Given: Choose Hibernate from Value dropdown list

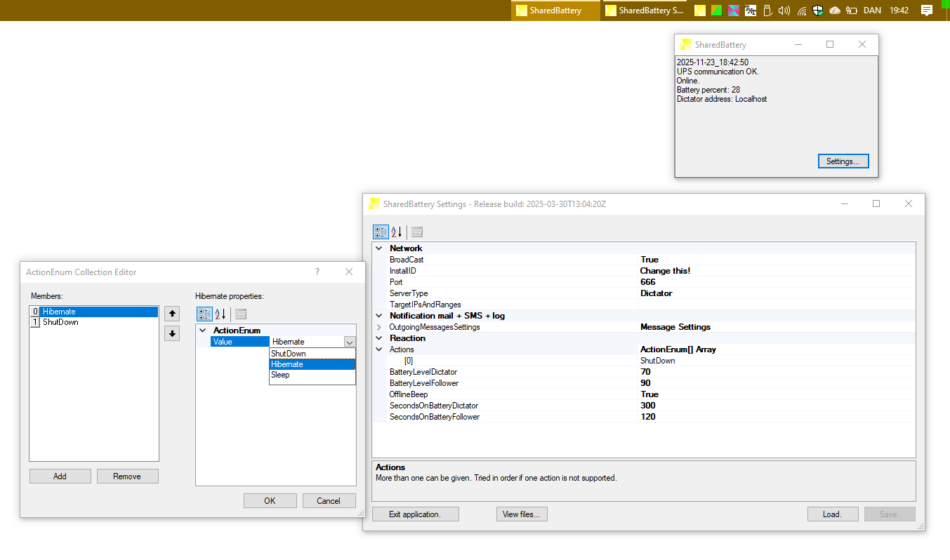Looking at the screenshot, I should pyautogui.click(x=312, y=364).
